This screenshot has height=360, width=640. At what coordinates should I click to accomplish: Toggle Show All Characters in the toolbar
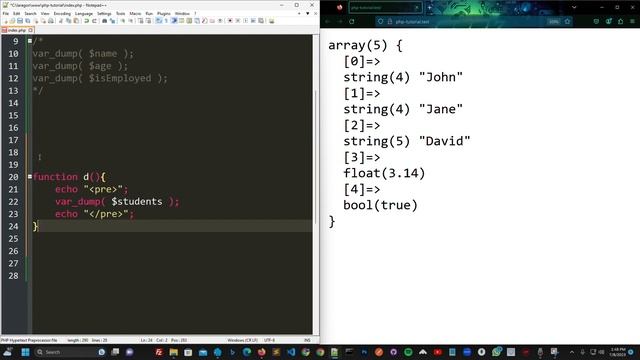tap(166, 21)
